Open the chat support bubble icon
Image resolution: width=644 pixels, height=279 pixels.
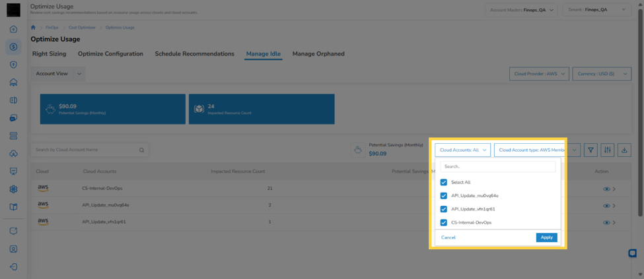click(633, 253)
